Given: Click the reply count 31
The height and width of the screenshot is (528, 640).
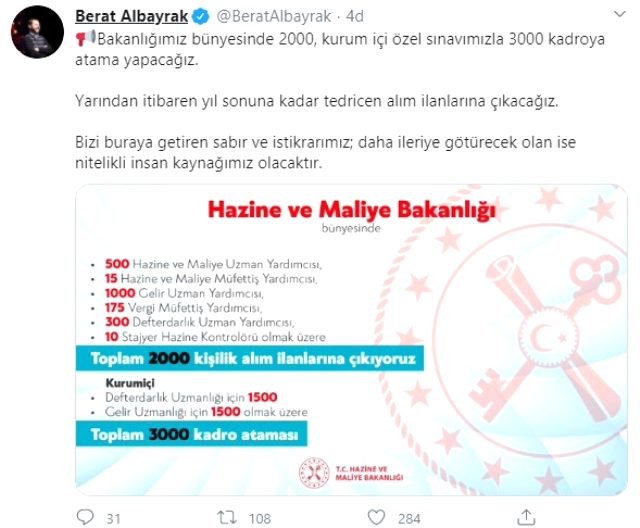Looking at the screenshot, I should [113, 519].
